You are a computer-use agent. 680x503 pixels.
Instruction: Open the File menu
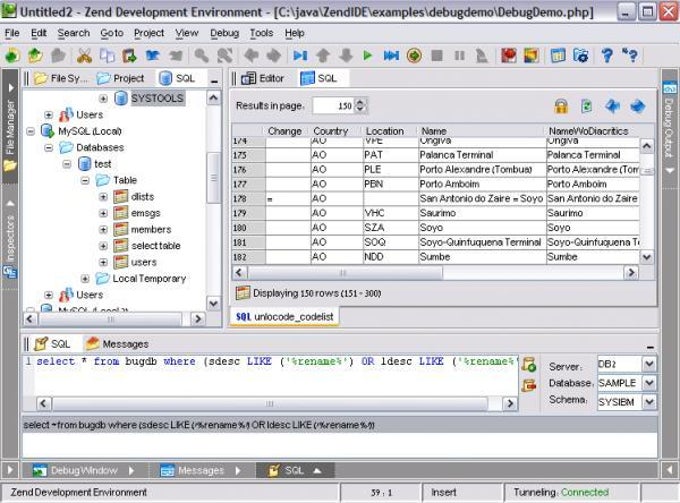(12, 33)
